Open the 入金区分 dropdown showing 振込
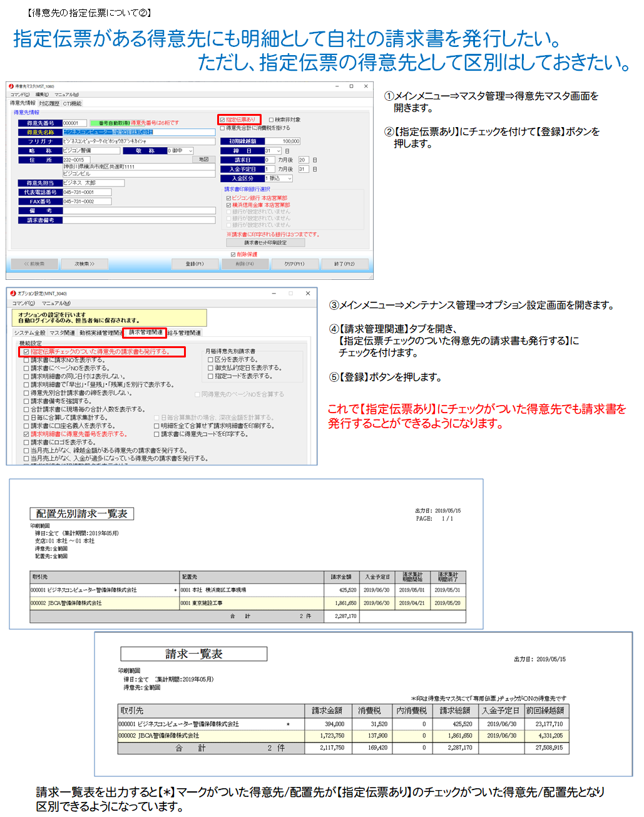Image resolution: width=644 pixels, height=817 pixels. click(289, 178)
